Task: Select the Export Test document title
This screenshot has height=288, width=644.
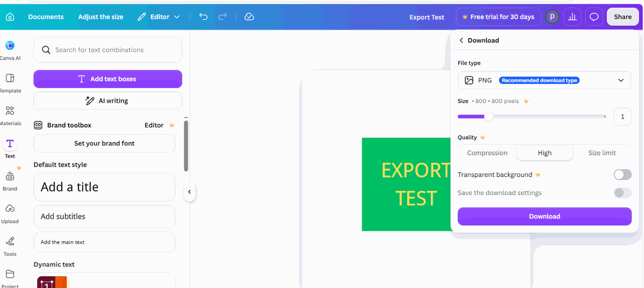Action: click(427, 17)
